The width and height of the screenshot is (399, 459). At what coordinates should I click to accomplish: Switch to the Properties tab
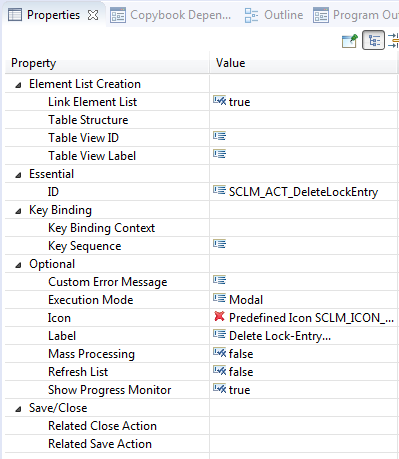coord(53,15)
